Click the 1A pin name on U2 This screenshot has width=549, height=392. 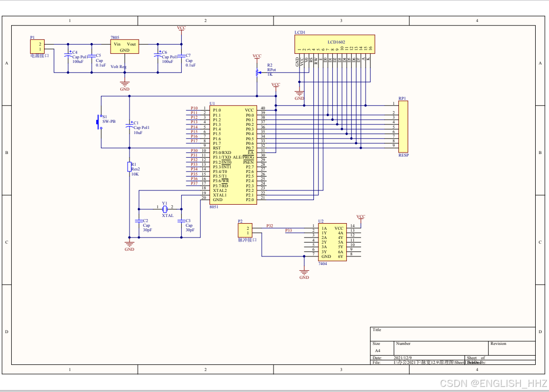click(x=324, y=228)
